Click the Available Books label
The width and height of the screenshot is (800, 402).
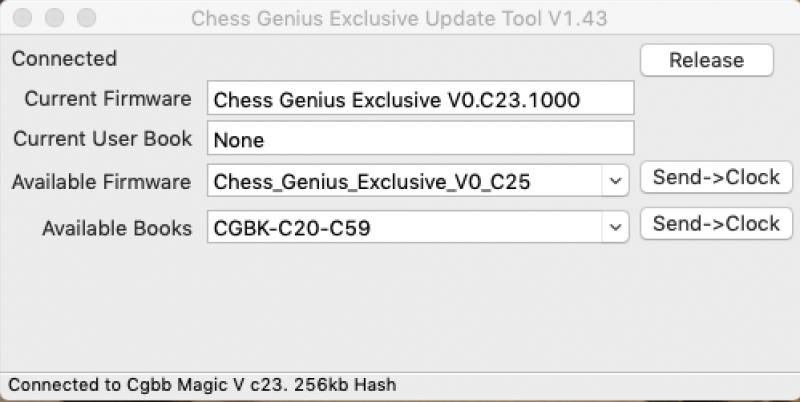(116, 228)
